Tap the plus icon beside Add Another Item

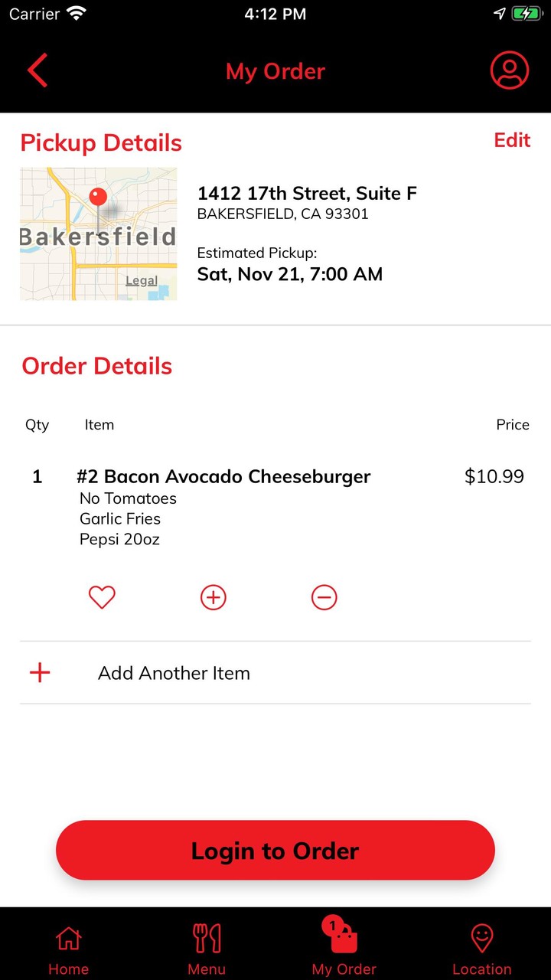[40, 673]
